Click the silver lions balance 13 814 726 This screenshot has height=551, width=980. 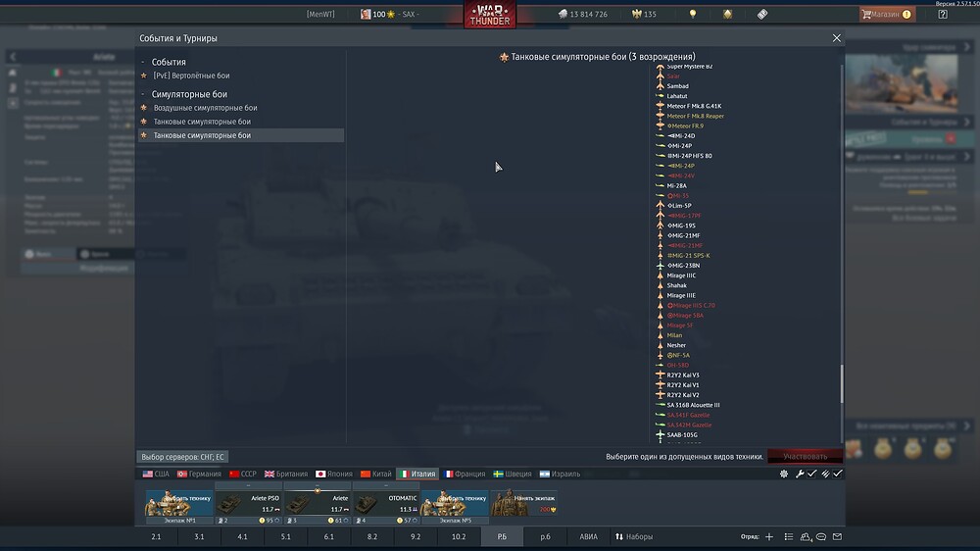click(x=582, y=14)
